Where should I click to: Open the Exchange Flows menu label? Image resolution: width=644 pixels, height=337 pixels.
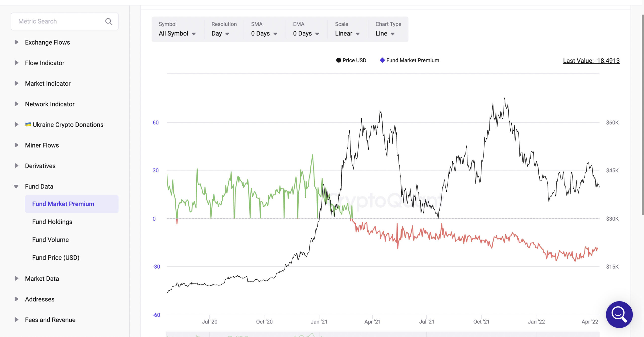click(x=48, y=42)
